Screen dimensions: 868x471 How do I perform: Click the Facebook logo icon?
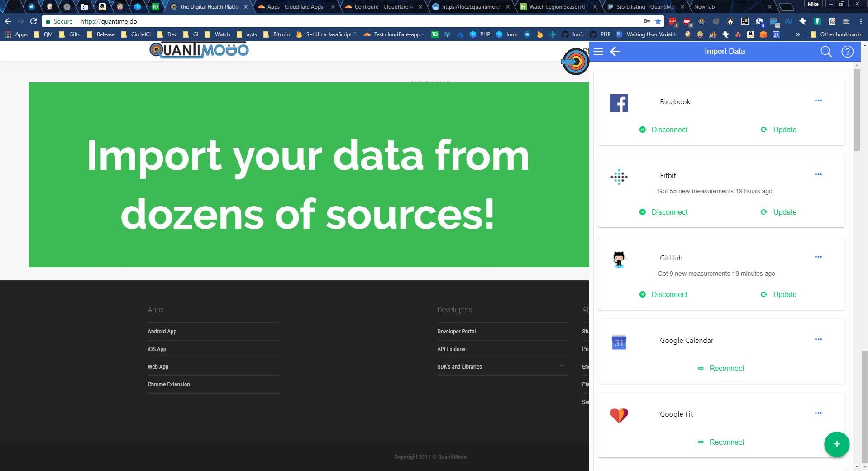(x=619, y=103)
